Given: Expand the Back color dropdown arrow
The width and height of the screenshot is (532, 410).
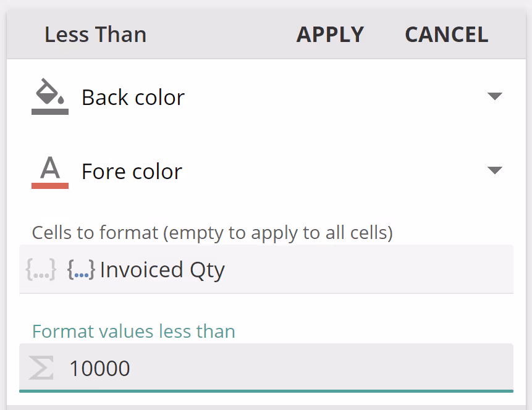Looking at the screenshot, I should (494, 96).
